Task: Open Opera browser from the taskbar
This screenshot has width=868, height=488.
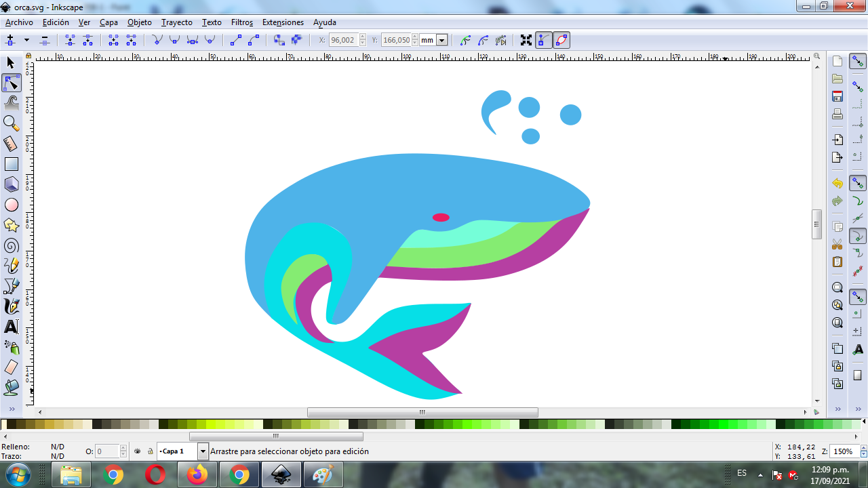Action: click(155, 475)
